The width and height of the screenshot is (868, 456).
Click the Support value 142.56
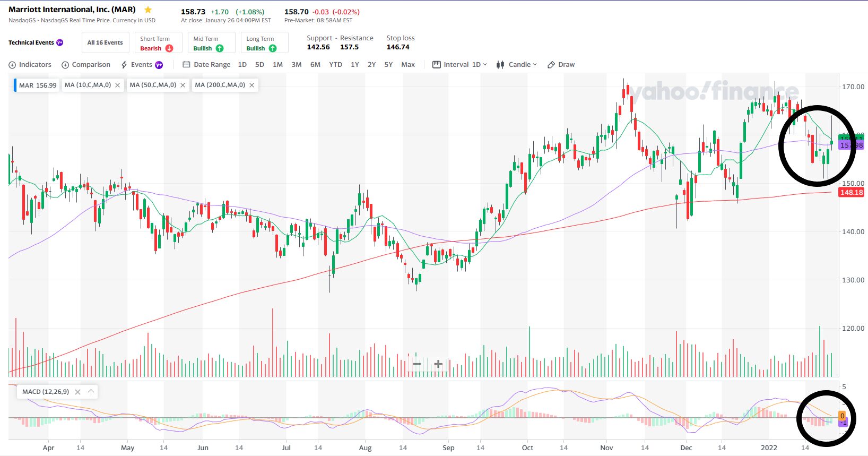(x=318, y=47)
